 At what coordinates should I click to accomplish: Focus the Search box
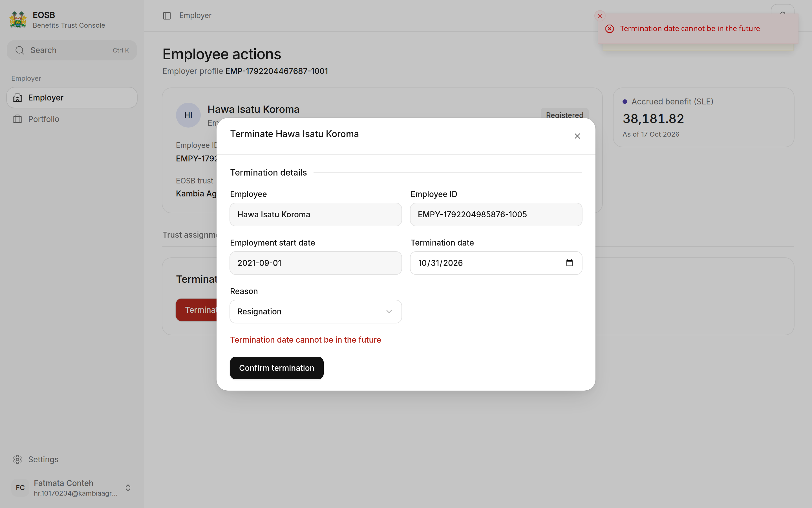72,51
